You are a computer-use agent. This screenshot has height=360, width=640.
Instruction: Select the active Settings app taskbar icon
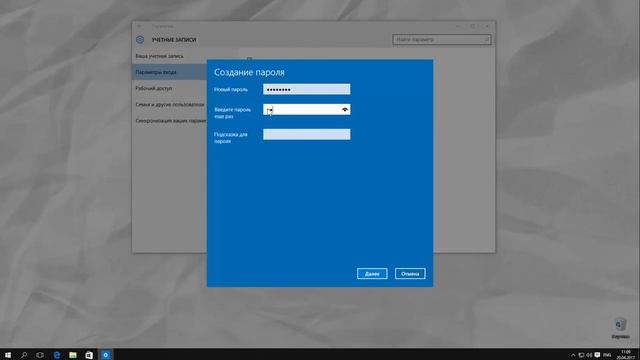(x=105, y=355)
